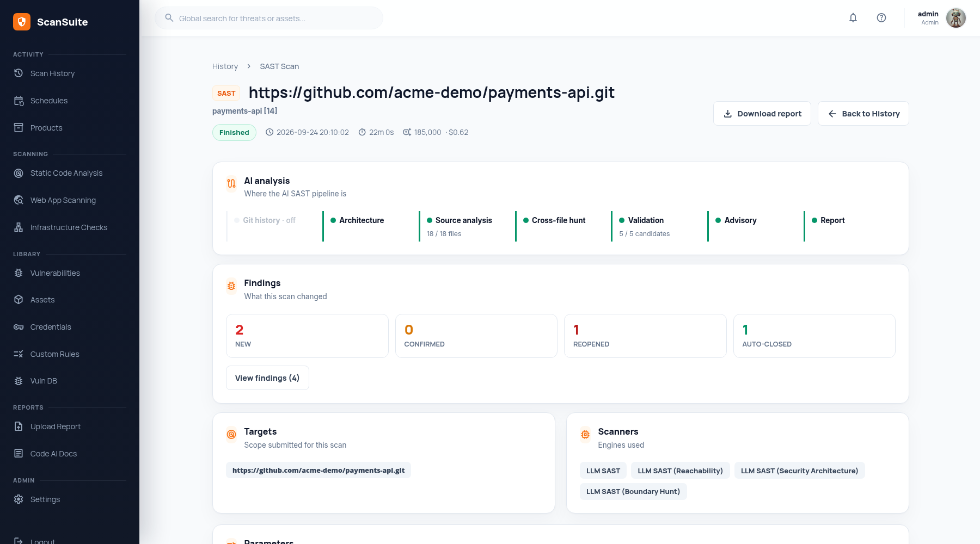Click the Code AI Docs icon
This screenshot has width=980, height=544.
[19, 454]
